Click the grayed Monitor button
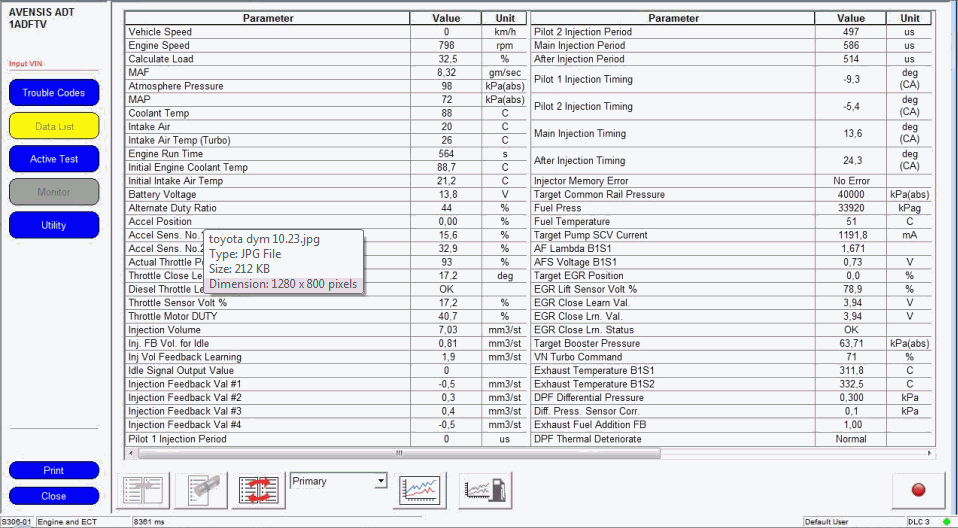 click(54, 192)
